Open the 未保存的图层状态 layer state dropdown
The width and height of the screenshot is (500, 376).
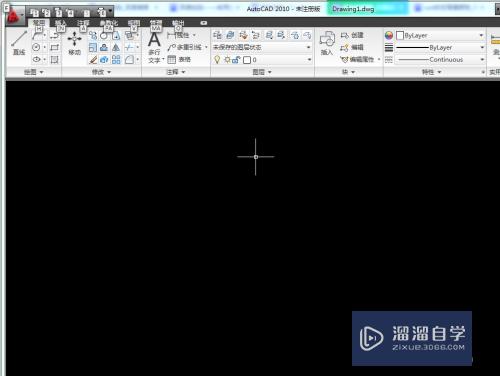click(309, 47)
